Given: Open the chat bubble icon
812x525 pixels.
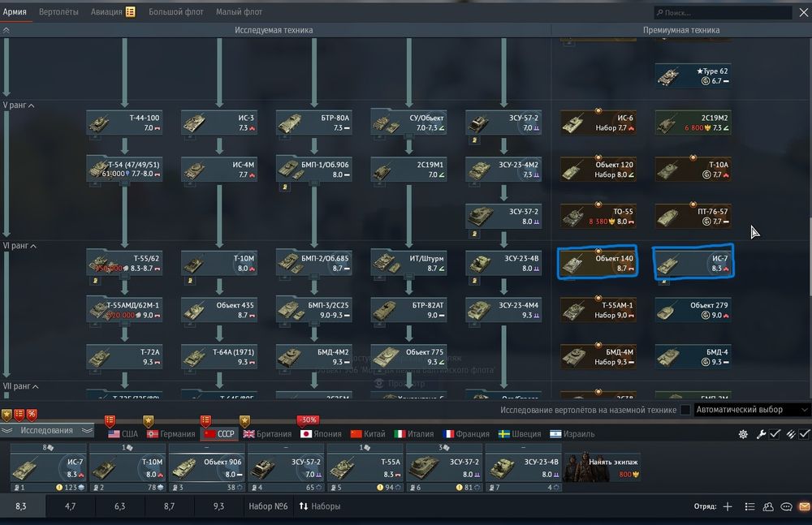Looking at the screenshot, I should point(786,506).
